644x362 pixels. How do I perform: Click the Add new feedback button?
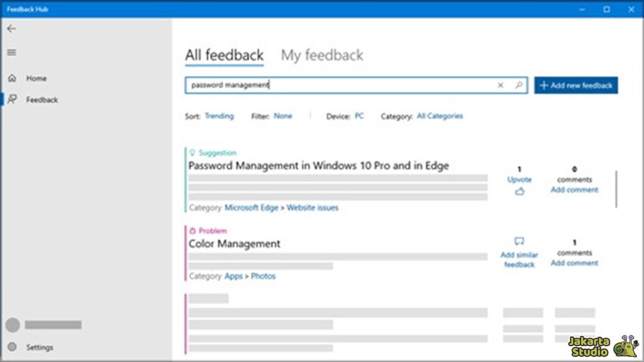(x=576, y=85)
